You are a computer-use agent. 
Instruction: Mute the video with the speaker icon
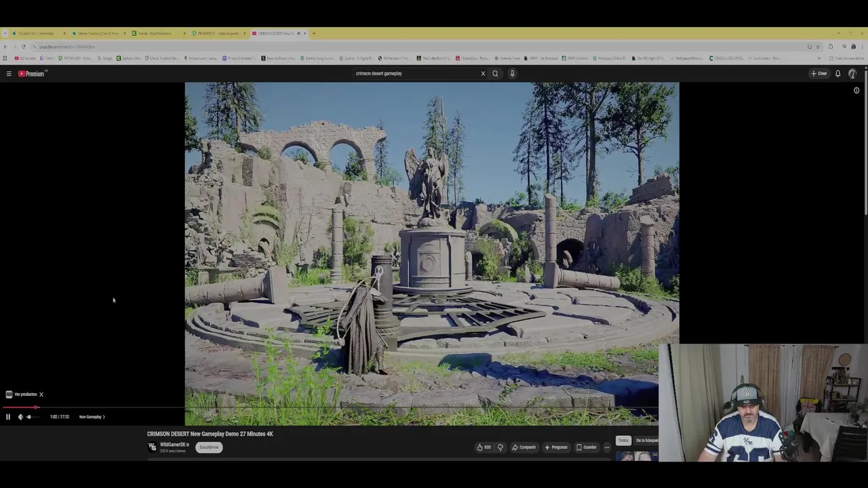(x=20, y=417)
